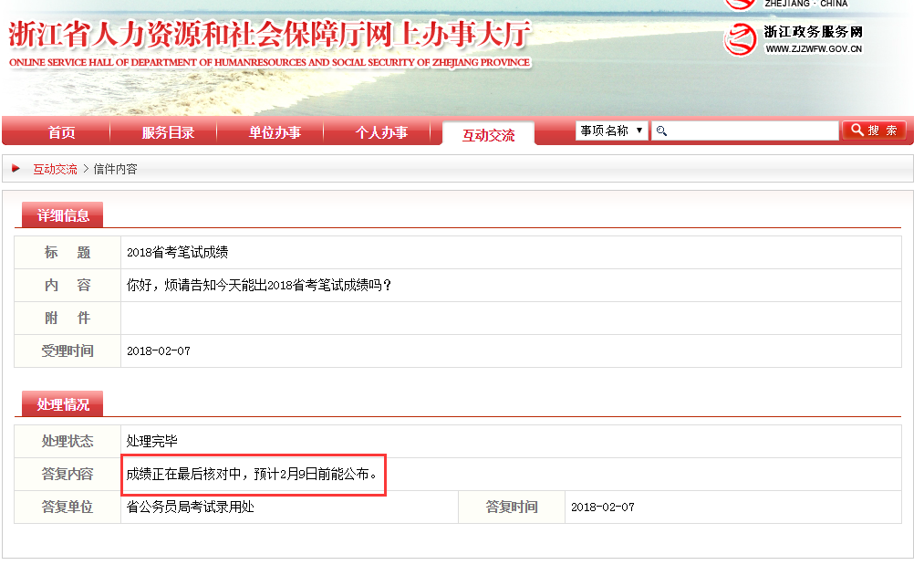The height and width of the screenshot is (565, 924).
Task: Click the magnifier icon inside the search box
Action: pyautogui.click(x=662, y=131)
